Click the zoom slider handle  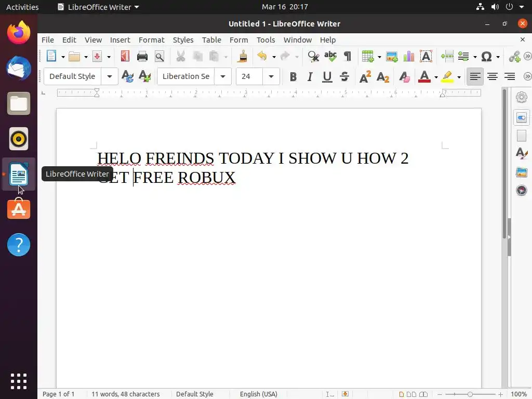pyautogui.click(x=470, y=394)
